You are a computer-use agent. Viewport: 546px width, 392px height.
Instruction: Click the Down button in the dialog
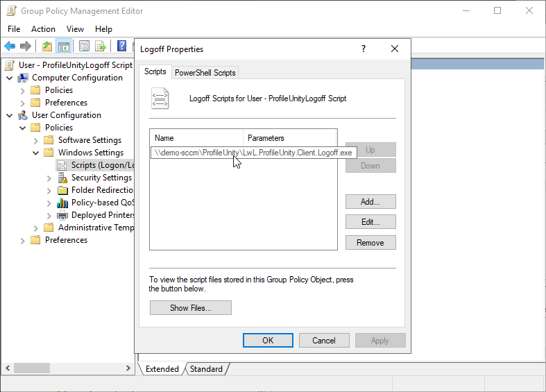click(370, 166)
